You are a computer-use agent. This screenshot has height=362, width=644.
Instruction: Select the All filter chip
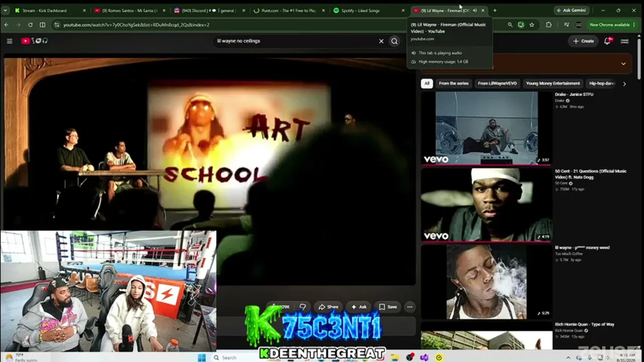click(427, 83)
